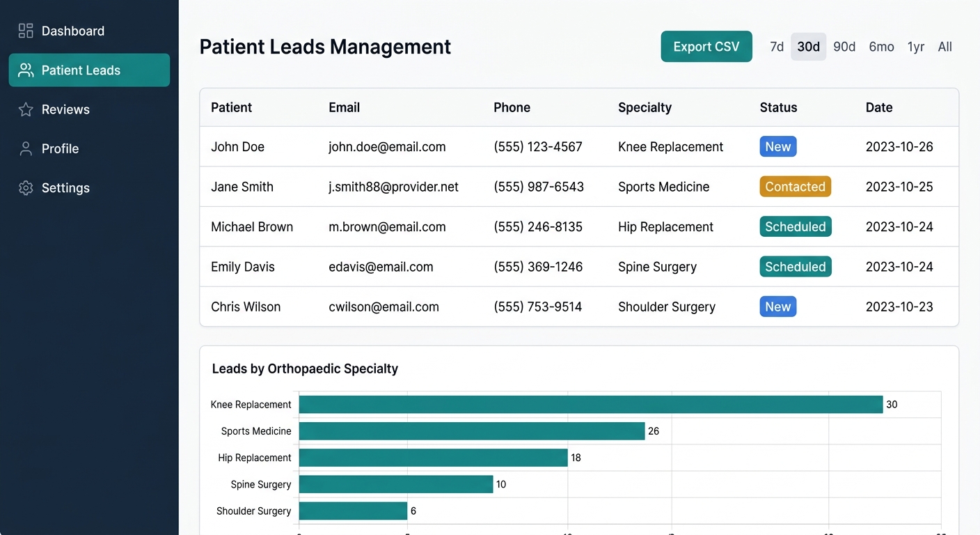Export leads with Export CSV button
This screenshot has width=980, height=535.
point(706,47)
